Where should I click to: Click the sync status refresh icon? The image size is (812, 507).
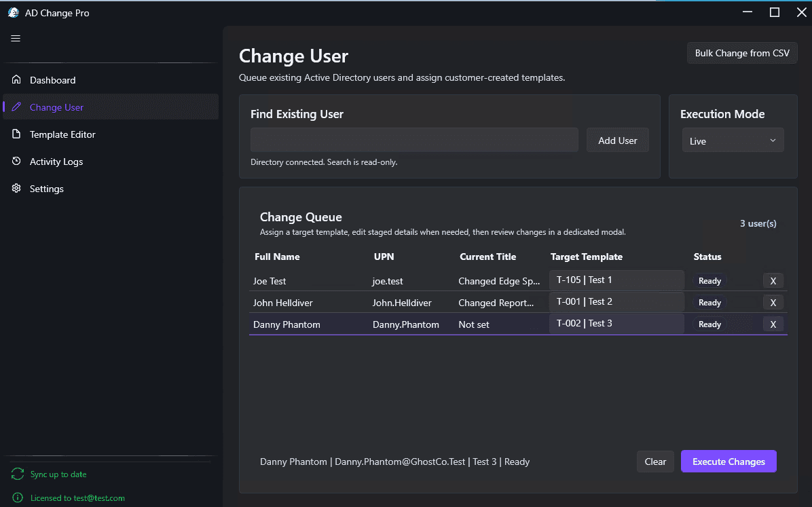pyautogui.click(x=18, y=474)
